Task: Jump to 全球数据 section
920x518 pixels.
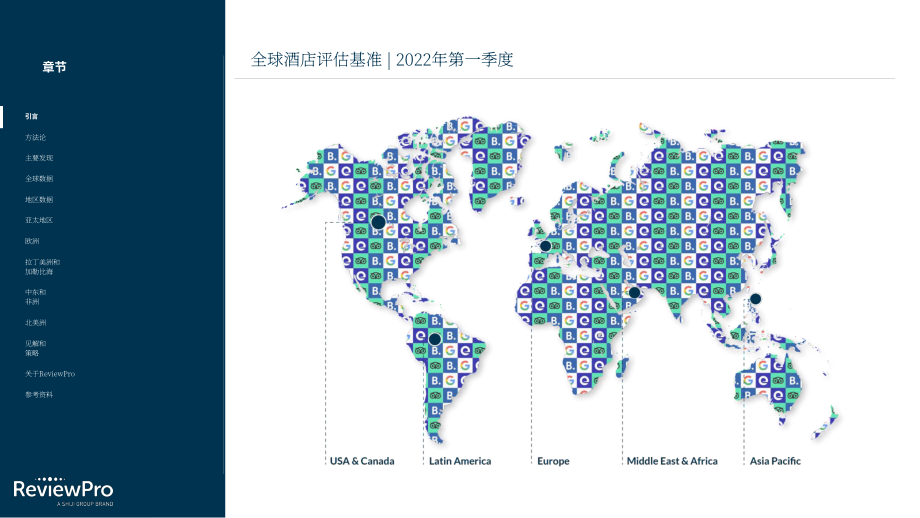Action: 39,178
